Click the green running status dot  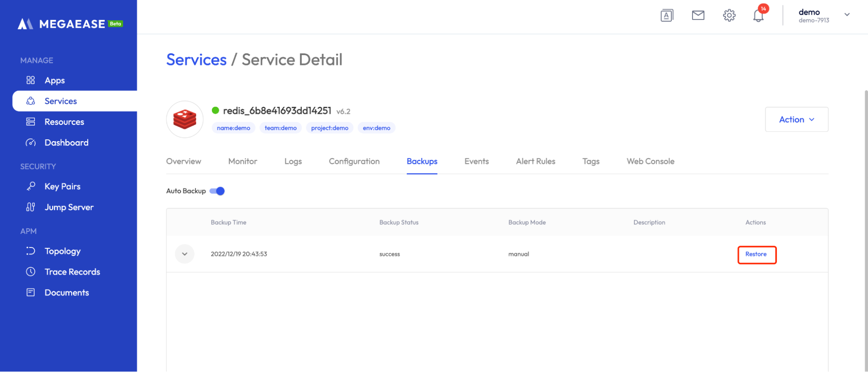tap(215, 110)
